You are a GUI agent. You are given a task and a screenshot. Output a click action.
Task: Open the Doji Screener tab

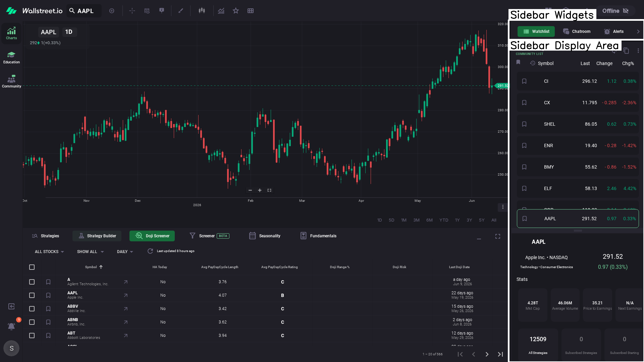pyautogui.click(x=152, y=236)
